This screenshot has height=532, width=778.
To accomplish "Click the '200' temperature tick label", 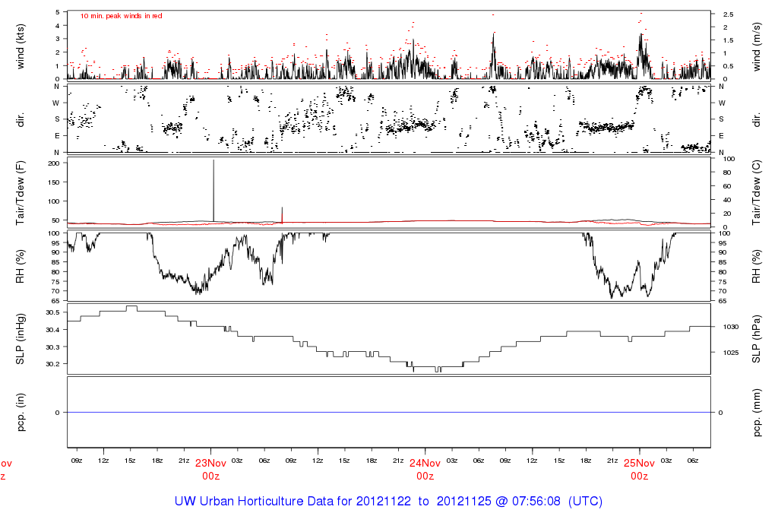I will [x=54, y=163].
